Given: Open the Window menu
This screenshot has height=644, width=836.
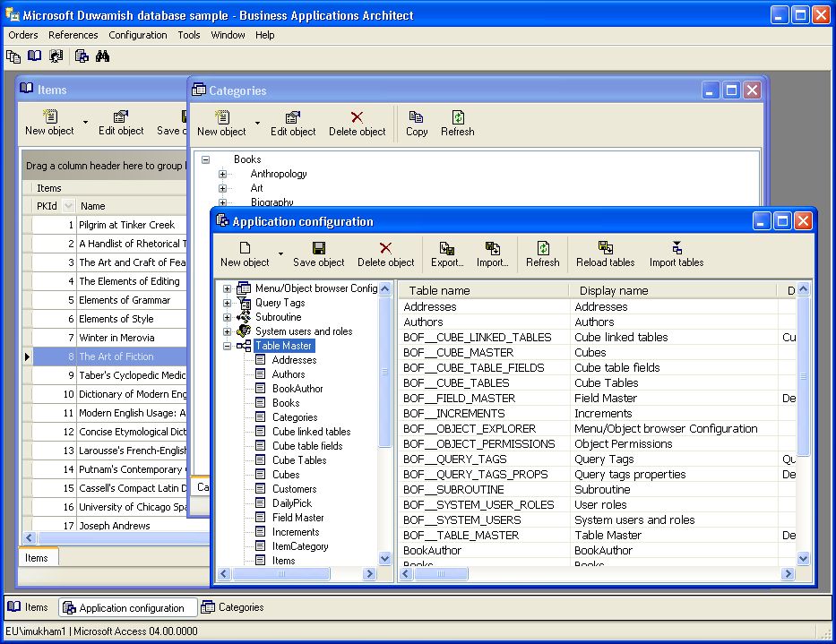Looking at the screenshot, I should point(228,35).
